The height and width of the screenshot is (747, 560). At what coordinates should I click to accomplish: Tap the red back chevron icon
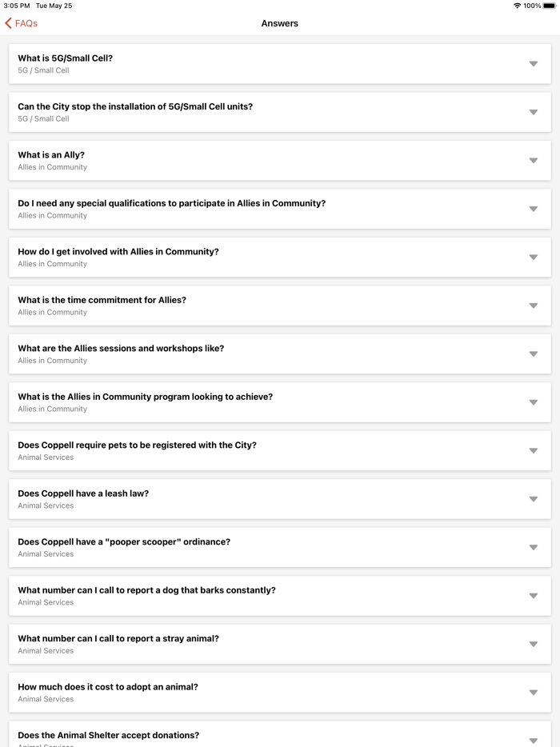[9, 23]
